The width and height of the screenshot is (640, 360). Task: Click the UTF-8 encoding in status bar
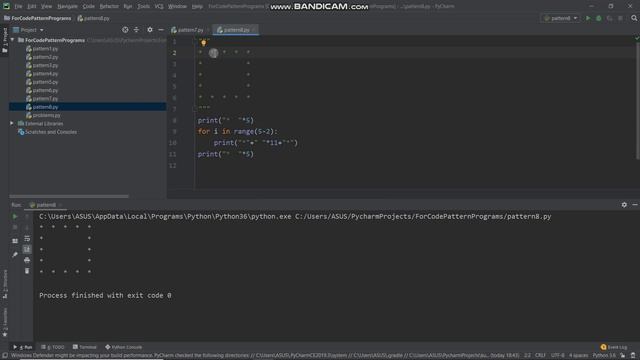[557, 356]
